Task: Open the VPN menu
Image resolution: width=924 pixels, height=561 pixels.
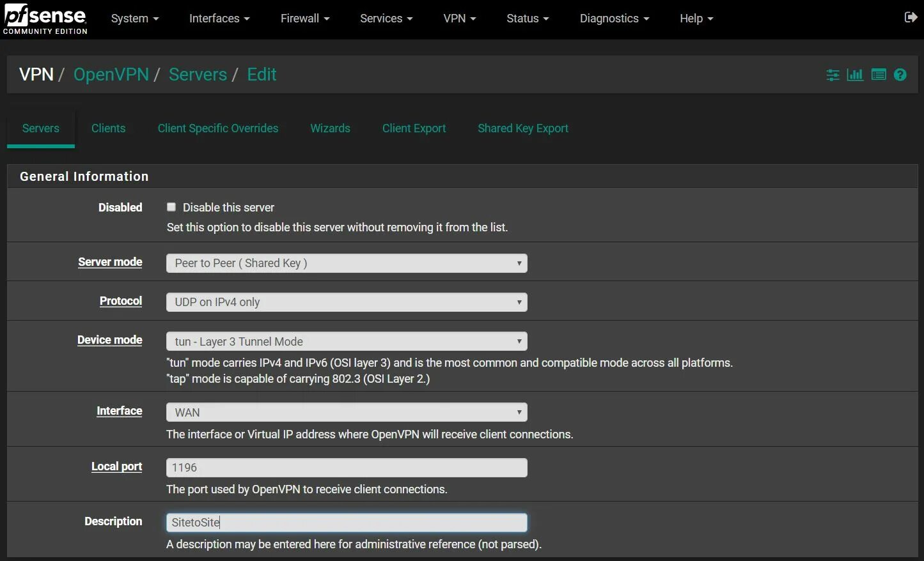Action: (x=460, y=19)
